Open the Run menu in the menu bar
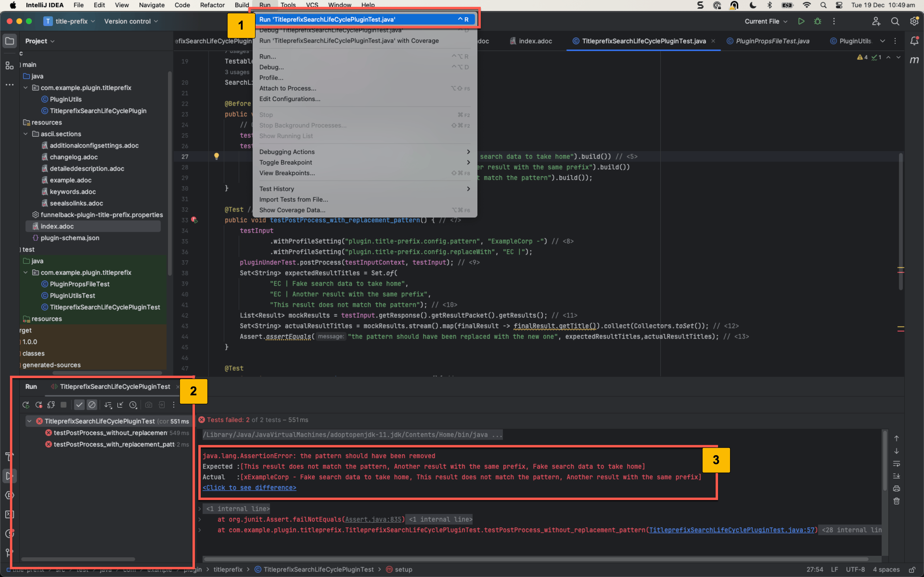Viewport: 924px width, 577px height. 264,5
